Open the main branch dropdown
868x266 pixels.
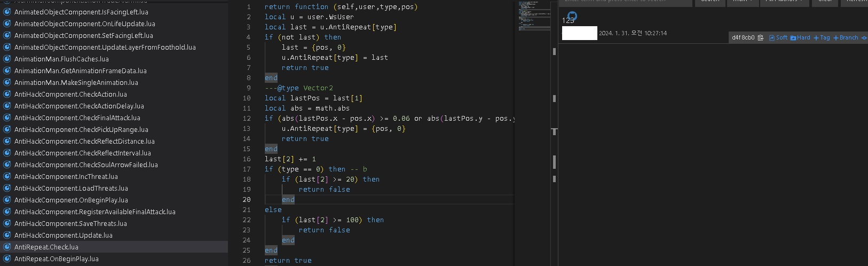[x=743, y=2]
